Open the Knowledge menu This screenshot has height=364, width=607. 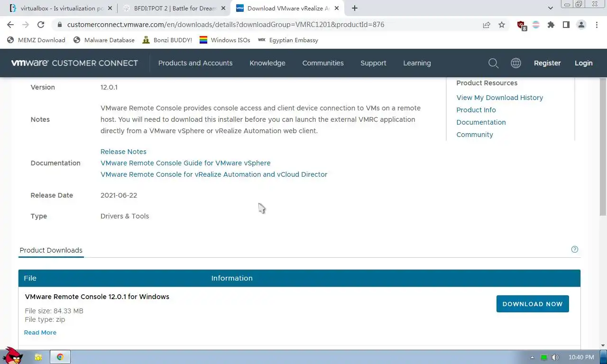click(x=267, y=63)
